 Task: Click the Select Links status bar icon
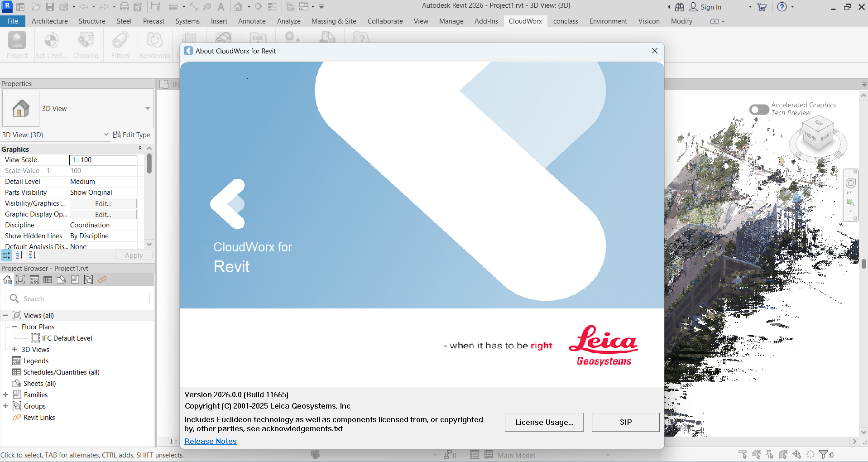click(743, 454)
